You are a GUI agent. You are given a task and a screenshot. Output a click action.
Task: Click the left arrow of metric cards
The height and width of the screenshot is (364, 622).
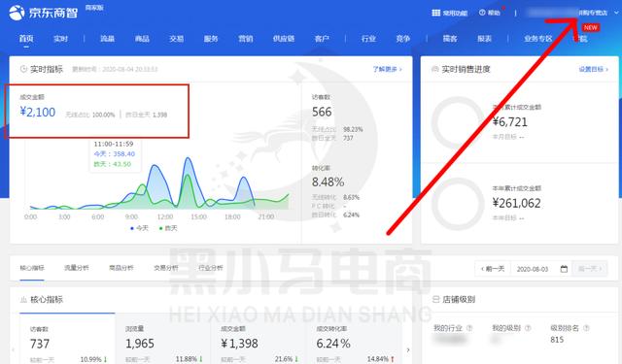coord(13,350)
